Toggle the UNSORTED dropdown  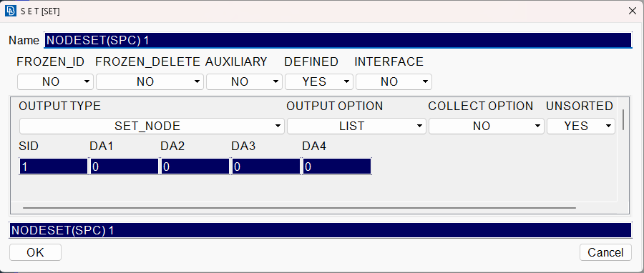pos(581,126)
